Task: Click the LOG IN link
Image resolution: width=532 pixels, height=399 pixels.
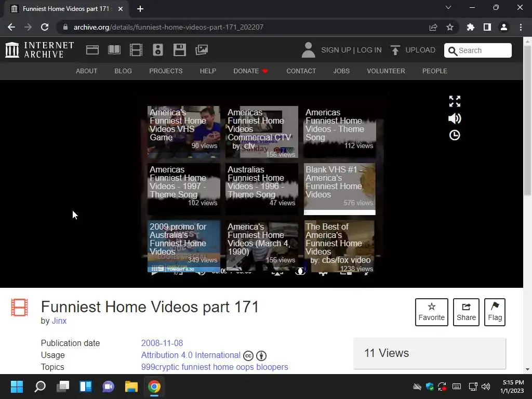Action: [x=369, y=50]
